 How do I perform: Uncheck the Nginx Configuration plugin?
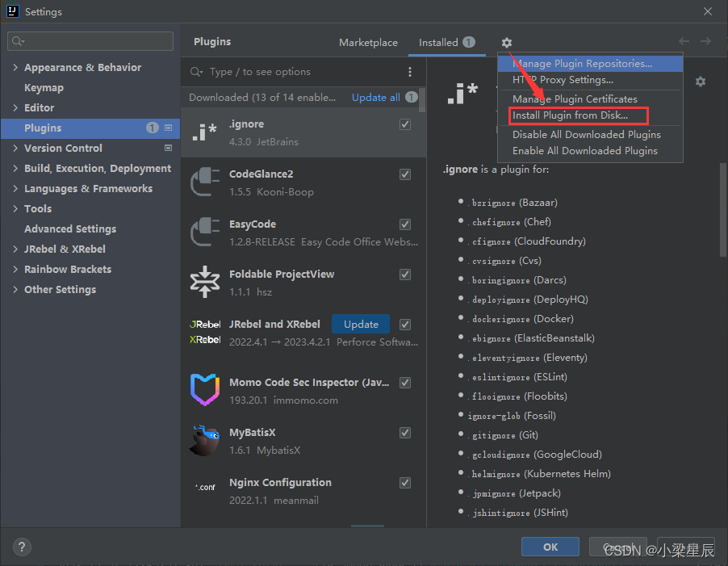405,483
